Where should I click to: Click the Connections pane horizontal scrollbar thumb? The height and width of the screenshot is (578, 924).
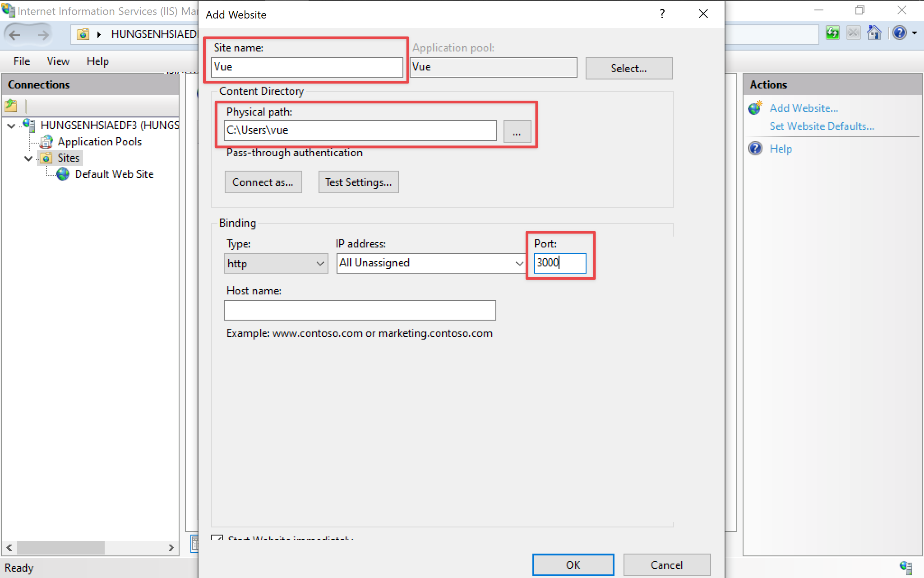click(61, 548)
